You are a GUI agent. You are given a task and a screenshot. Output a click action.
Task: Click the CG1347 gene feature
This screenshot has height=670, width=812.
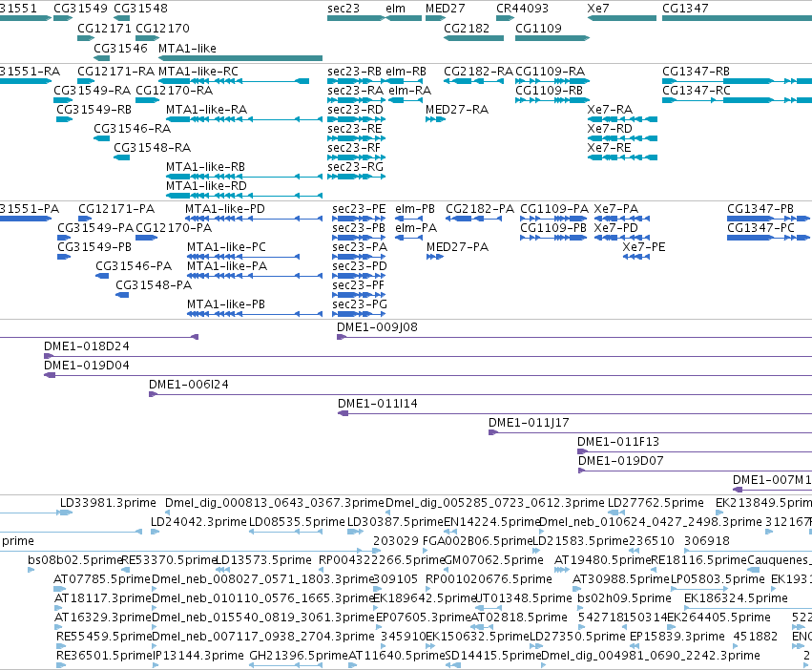[x=737, y=18]
